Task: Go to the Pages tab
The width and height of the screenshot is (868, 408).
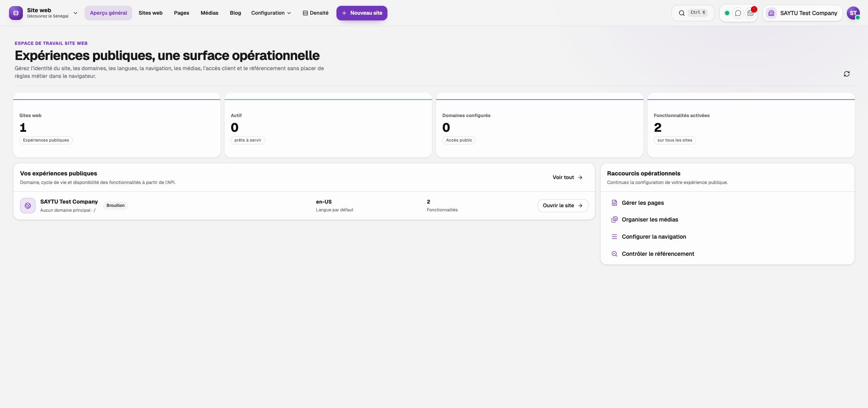Action: pos(182,13)
